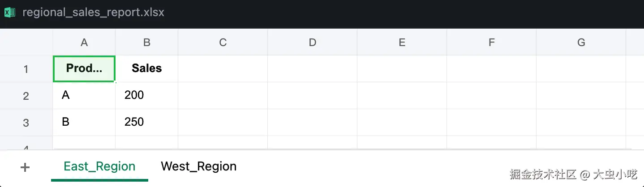
Task: Select column G header
Action: [581, 42]
